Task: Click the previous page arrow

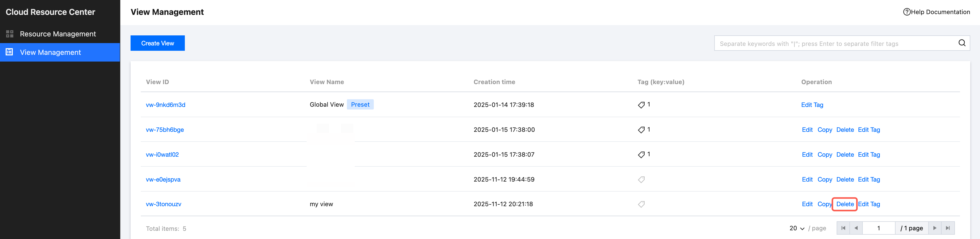Action: point(856,228)
